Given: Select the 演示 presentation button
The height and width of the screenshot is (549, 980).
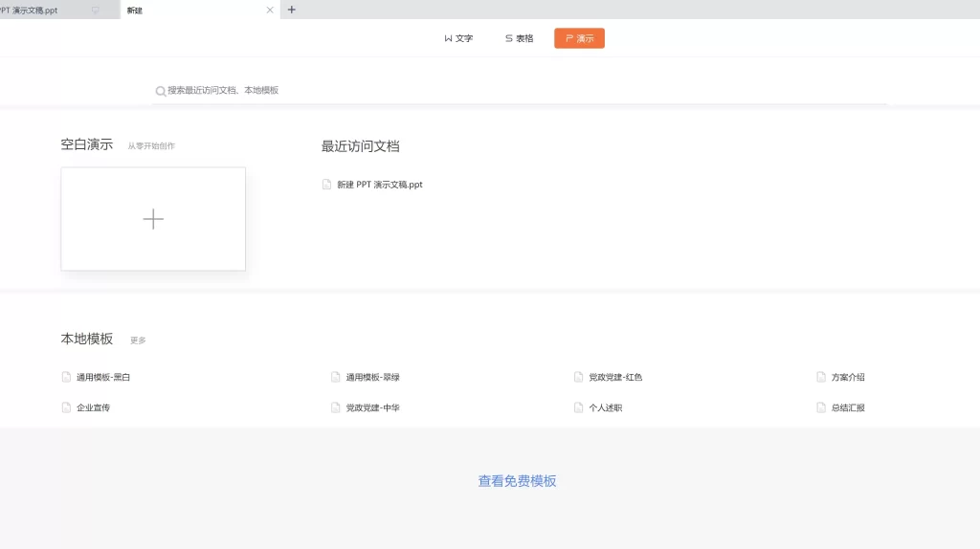Looking at the screenshot, I should pos(579,38).
